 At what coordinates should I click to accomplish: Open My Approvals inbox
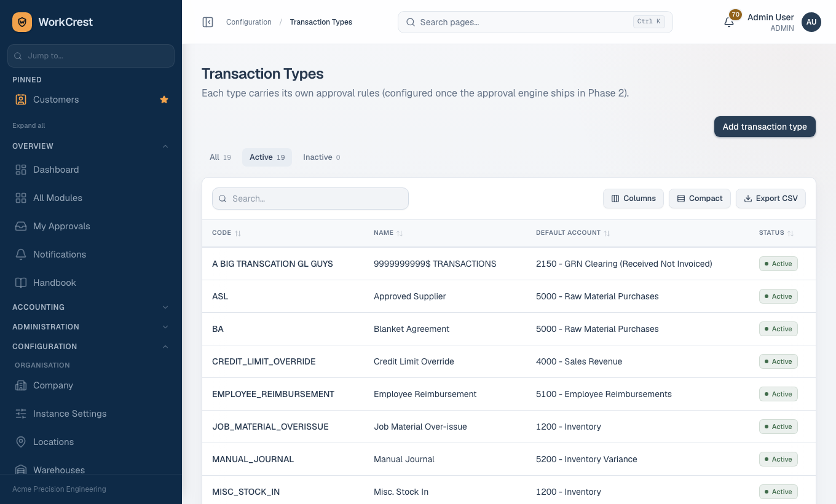click(91, 226)
